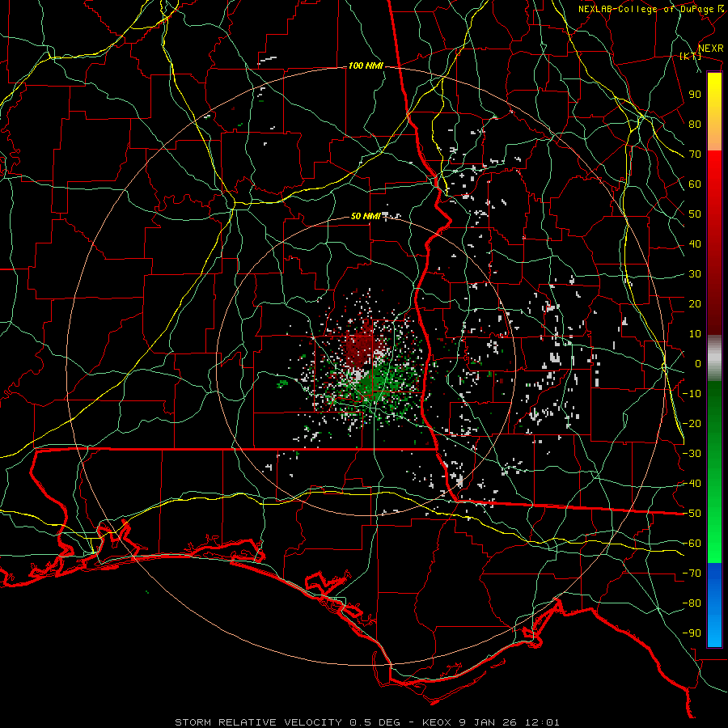Select the -30 value on velocity scale
The width and height of the screenshot is (728, 728).
tap(692, 454)
